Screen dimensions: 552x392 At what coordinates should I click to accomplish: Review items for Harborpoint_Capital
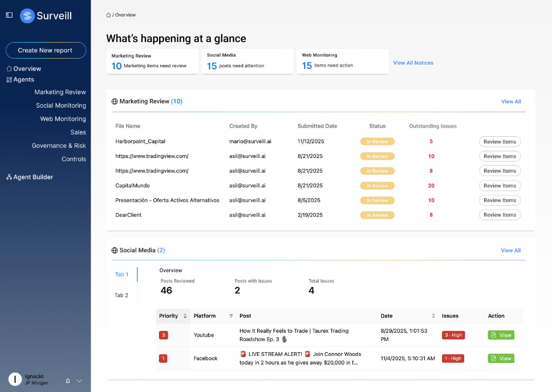(x=500, y=142)
